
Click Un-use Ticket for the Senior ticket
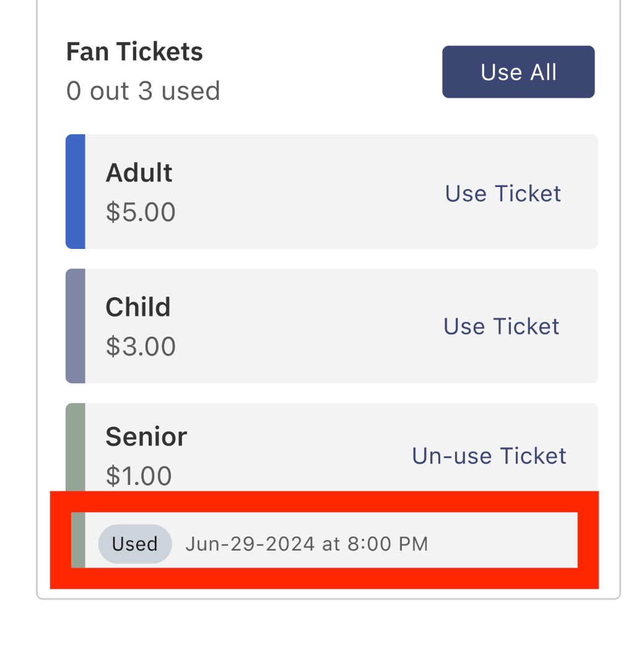click(489, 456)
